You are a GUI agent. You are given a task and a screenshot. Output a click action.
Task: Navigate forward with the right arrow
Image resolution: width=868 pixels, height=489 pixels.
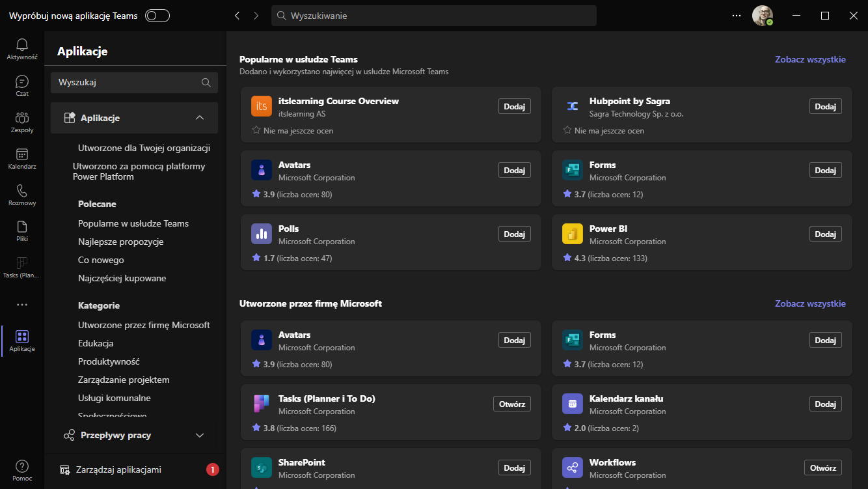point(256,16)
